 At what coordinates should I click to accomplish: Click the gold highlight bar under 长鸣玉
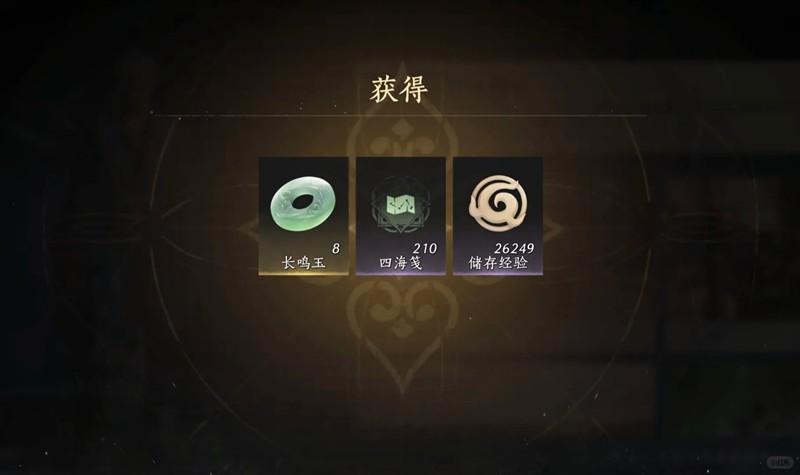(304, 273)
